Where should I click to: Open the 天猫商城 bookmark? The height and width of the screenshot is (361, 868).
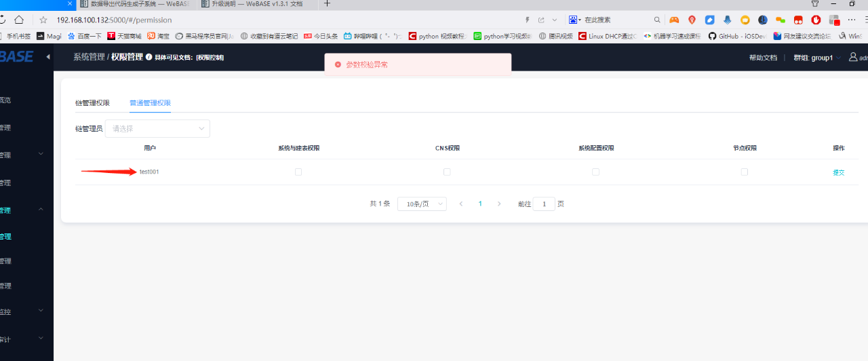point(125,36)
